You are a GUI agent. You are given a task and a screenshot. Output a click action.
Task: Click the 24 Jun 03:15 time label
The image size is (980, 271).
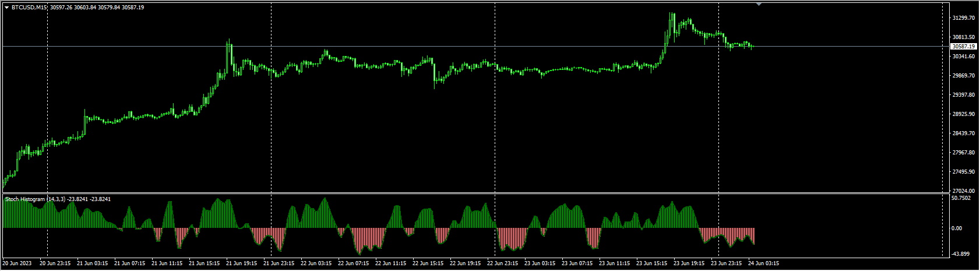point(763,263)
